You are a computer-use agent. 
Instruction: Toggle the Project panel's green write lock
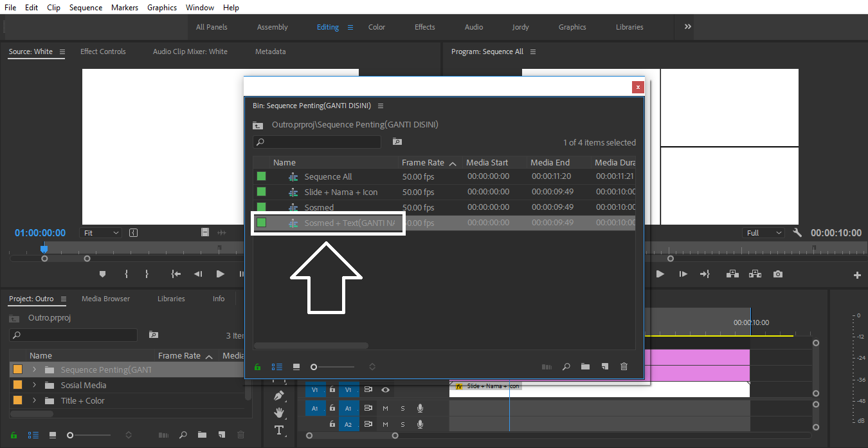pos(14,435)
